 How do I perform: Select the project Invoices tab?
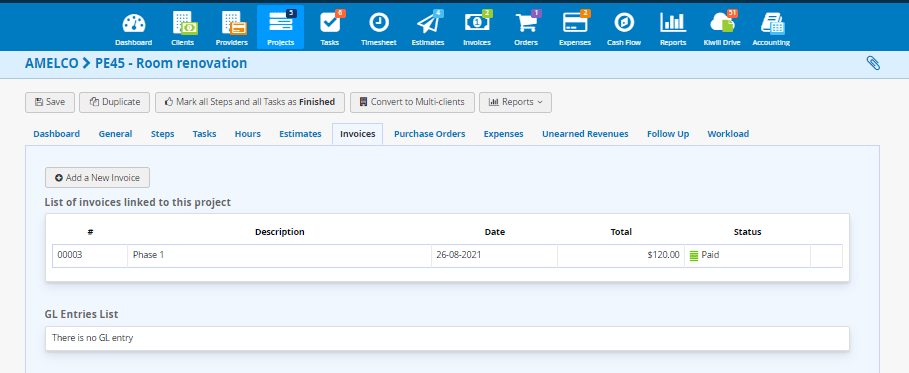point(358,134)
